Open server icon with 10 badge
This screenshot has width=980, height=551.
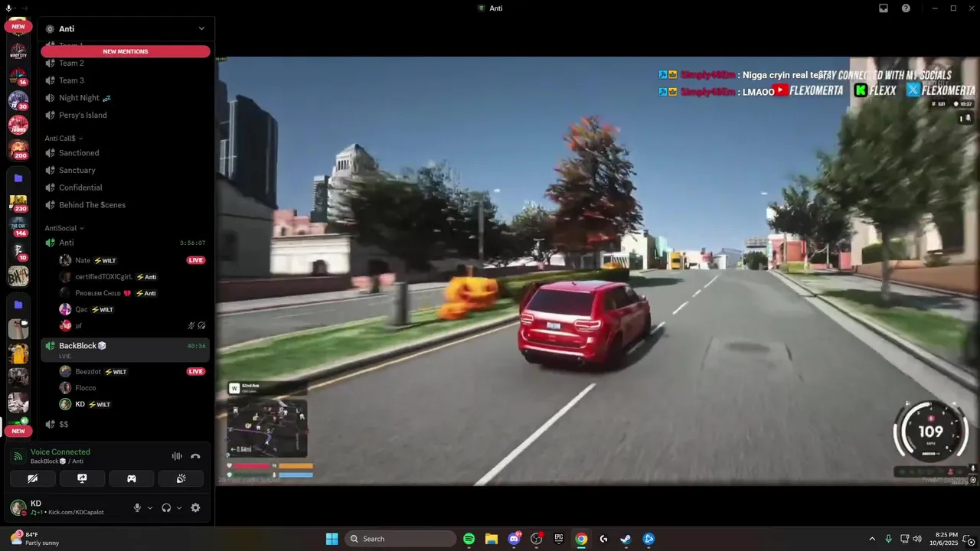(18, 252)
